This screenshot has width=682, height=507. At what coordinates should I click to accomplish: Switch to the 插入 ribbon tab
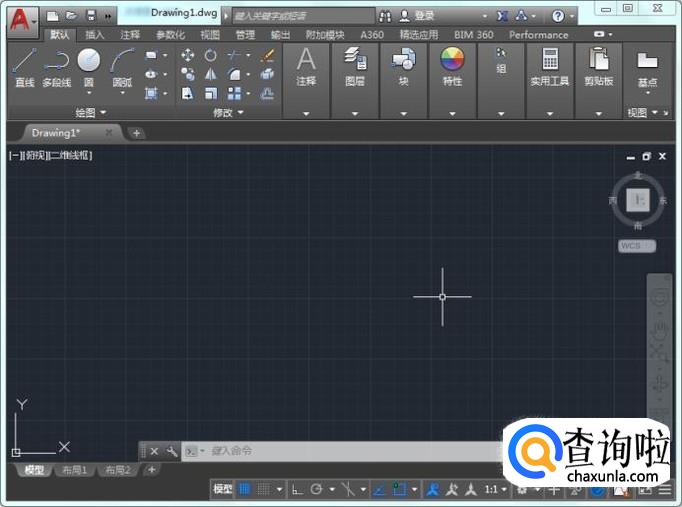[94, 35]
